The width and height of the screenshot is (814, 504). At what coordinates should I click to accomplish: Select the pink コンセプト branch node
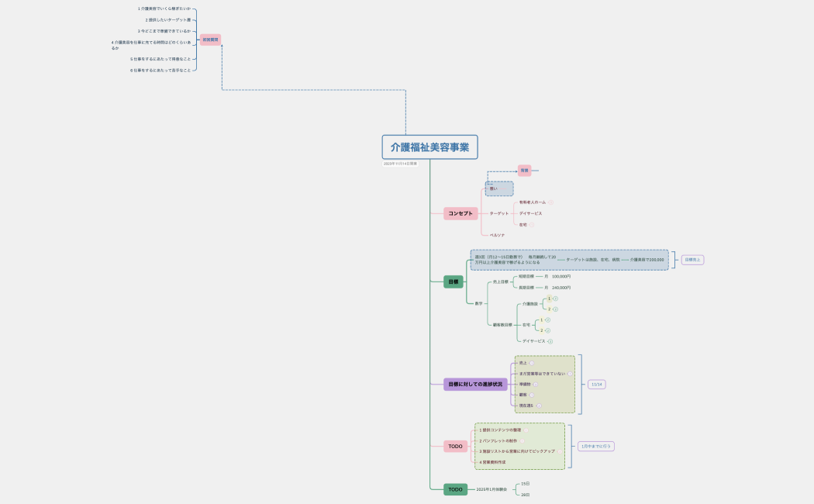(x=460, y=213)
